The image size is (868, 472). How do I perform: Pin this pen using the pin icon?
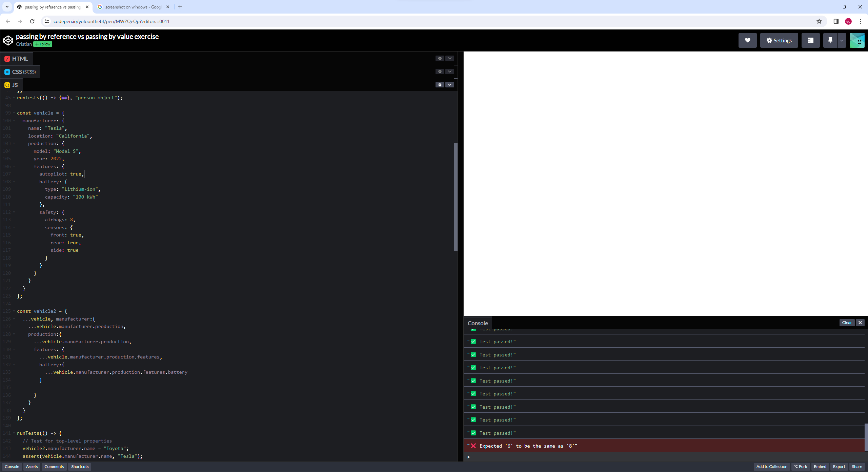830,40
